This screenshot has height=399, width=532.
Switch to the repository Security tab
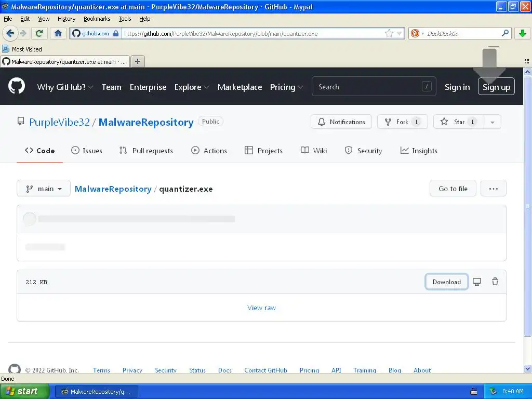coord(363,151)
